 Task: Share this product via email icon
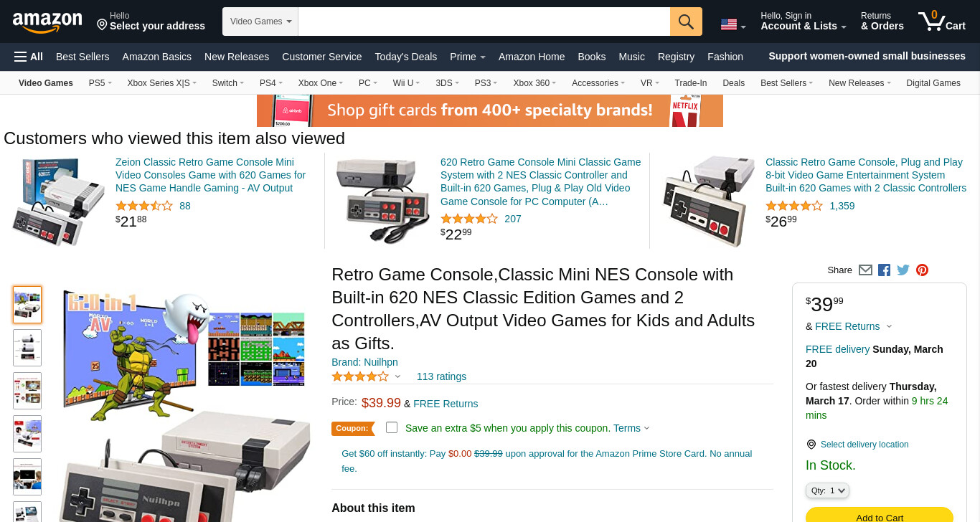[x=865, y=270]
